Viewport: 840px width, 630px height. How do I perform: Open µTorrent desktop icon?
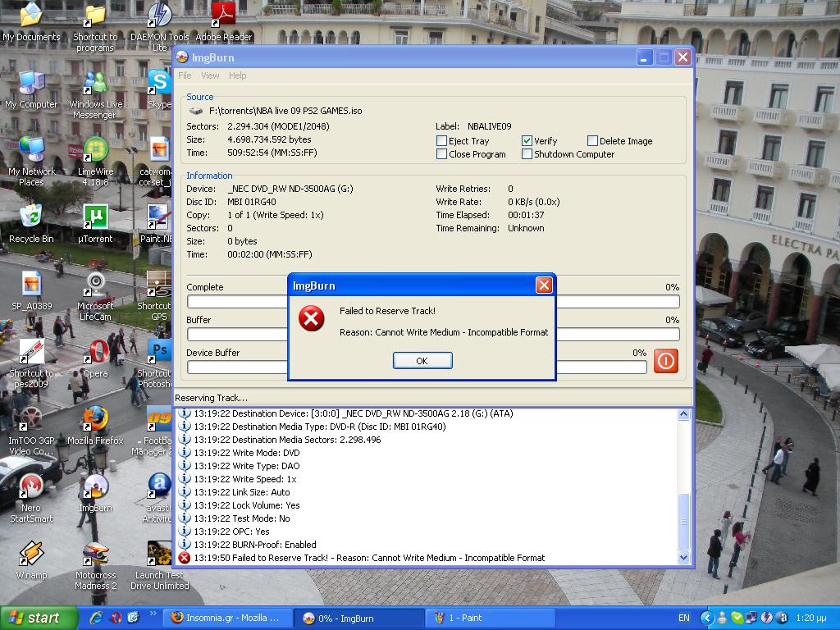tap(95, 224)
